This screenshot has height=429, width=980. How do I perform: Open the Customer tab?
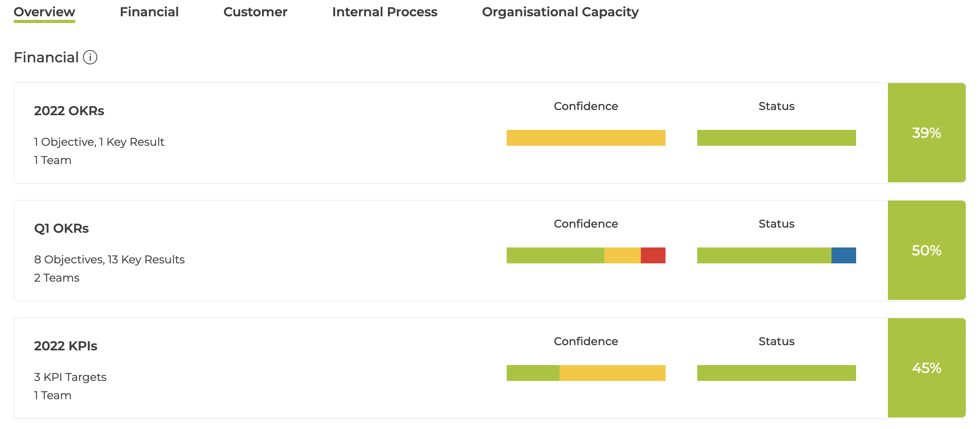(255, 12)
